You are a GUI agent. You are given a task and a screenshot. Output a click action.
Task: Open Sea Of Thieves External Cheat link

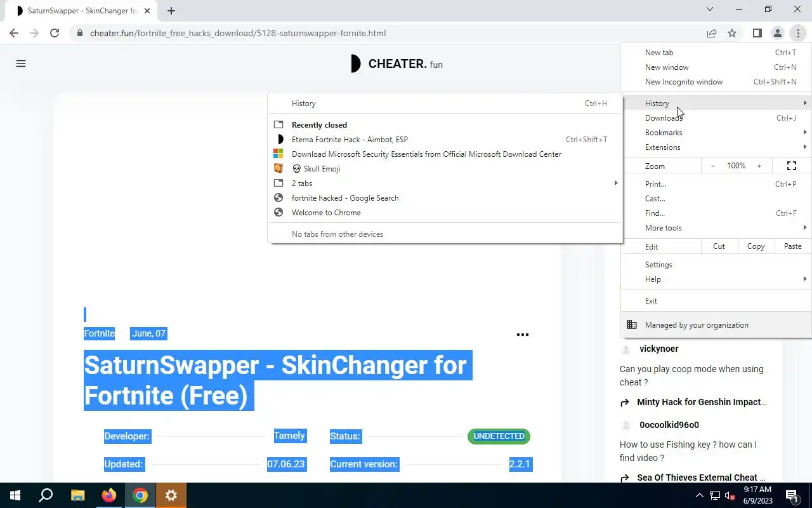(x=701, y=478)
